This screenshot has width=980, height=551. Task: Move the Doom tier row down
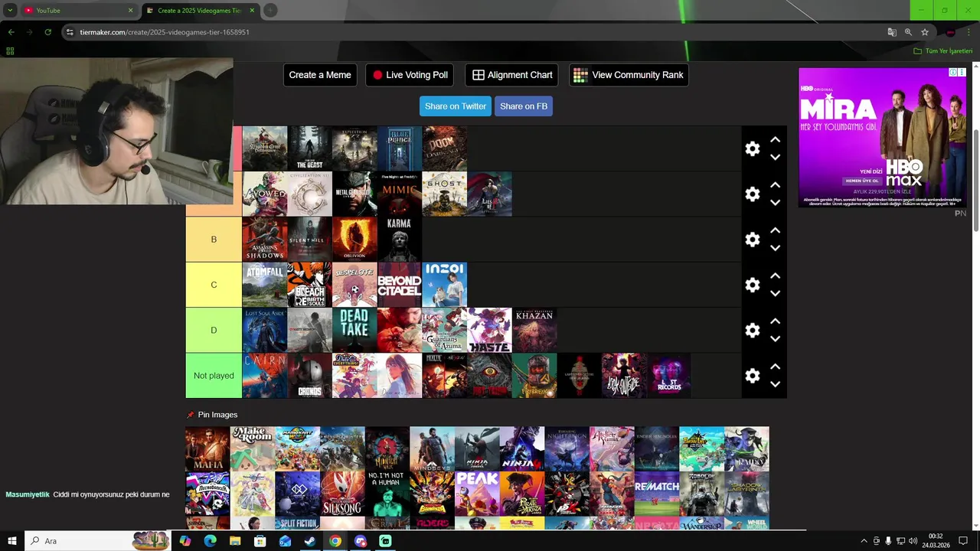775,157
